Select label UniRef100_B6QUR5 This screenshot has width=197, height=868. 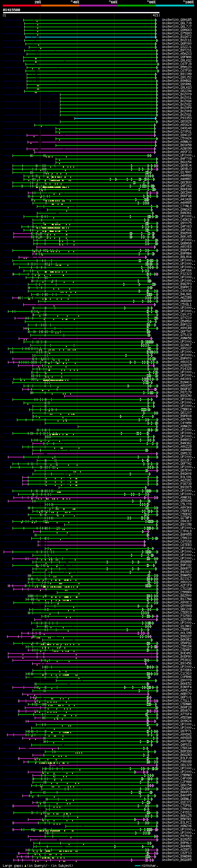[x=177, y=860]
